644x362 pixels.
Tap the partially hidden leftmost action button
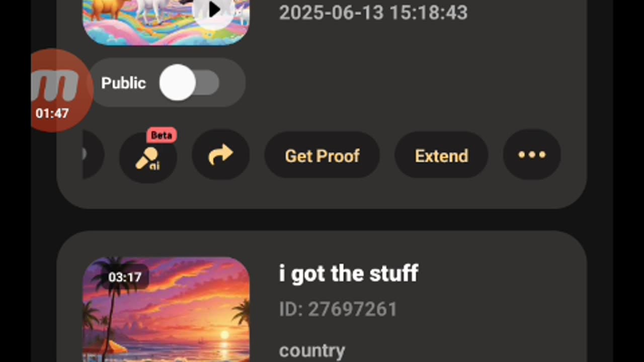[93, 155]
